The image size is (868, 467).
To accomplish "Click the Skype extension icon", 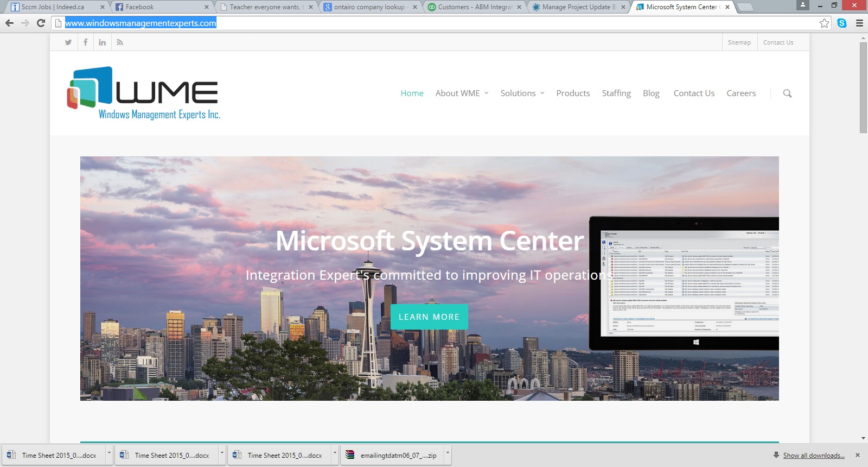I will tap(842, 23).
